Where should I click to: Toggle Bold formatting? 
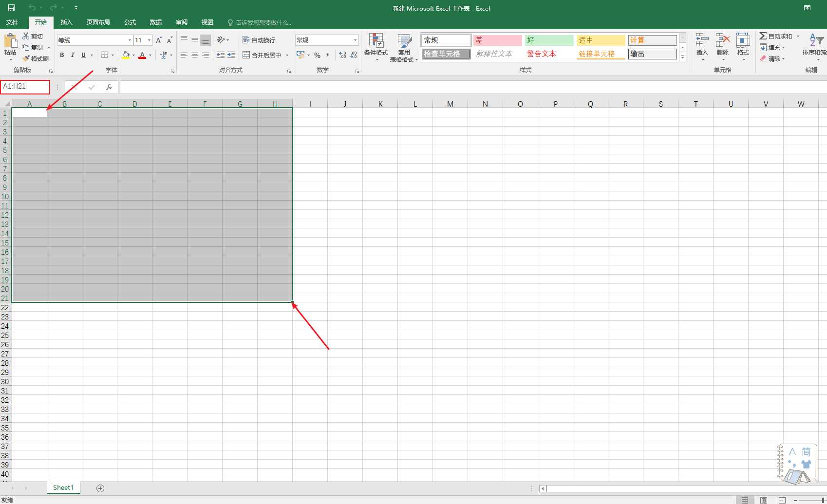click(62, 55)
